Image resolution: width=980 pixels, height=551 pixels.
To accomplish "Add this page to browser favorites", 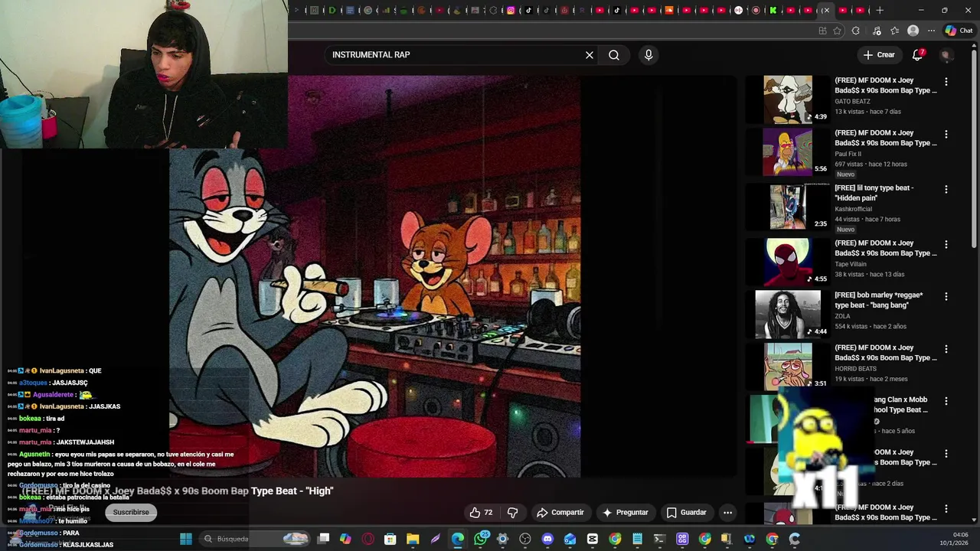I will pos(838,31).
